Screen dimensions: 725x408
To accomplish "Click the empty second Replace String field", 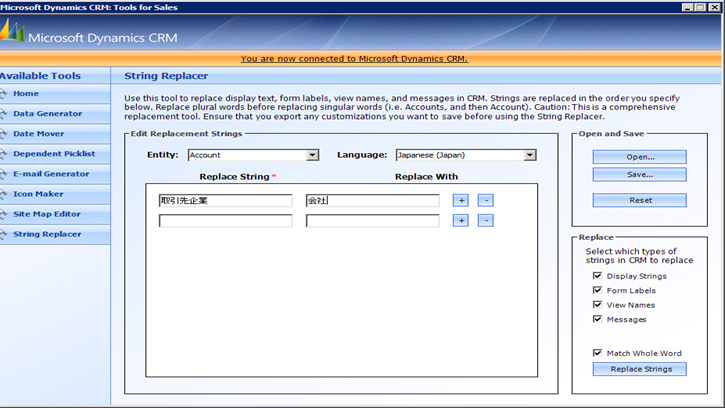I will pyautogui.click(x=226, y=221).
